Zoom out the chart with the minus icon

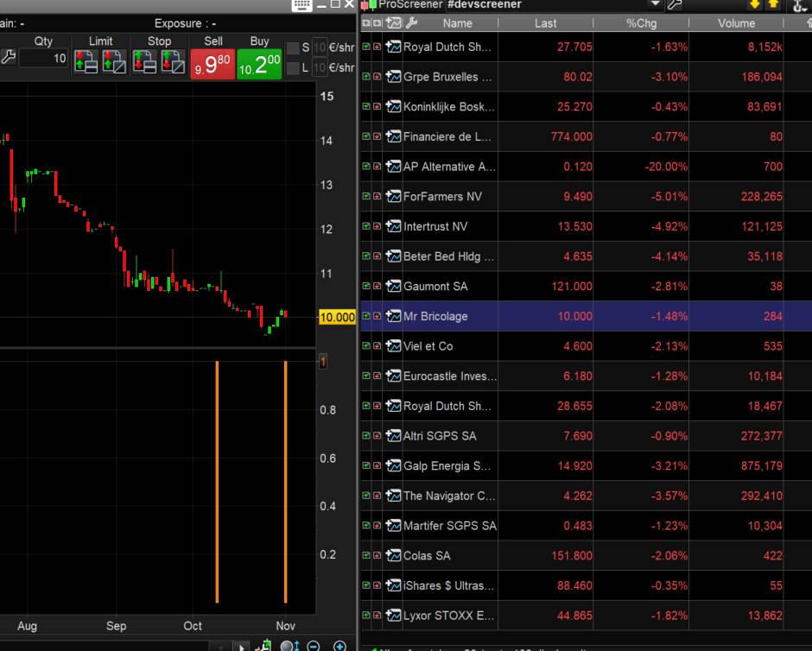coord(314,646)
